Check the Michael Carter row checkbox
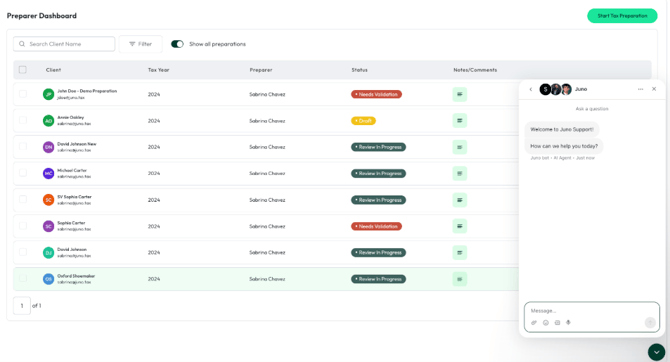The height and width of the screenshot is (362, 670). 23,173
